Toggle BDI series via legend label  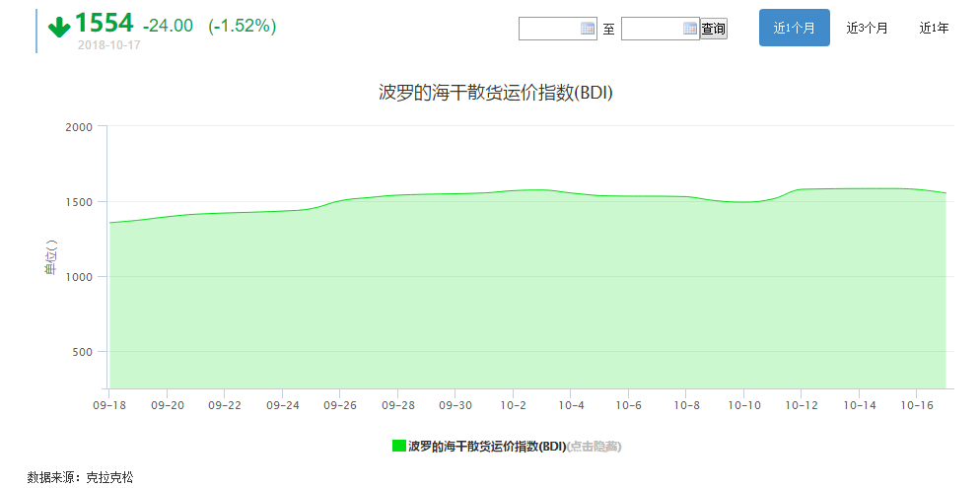[487, 447]
